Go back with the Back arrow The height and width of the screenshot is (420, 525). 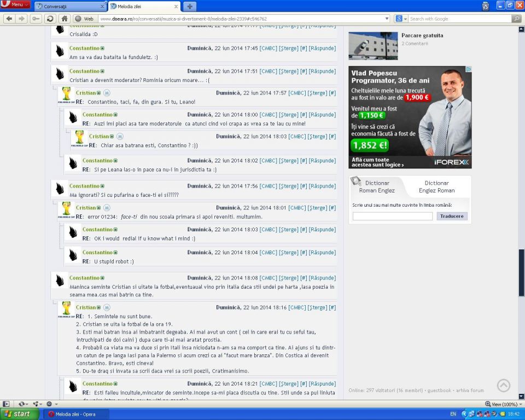9,19
